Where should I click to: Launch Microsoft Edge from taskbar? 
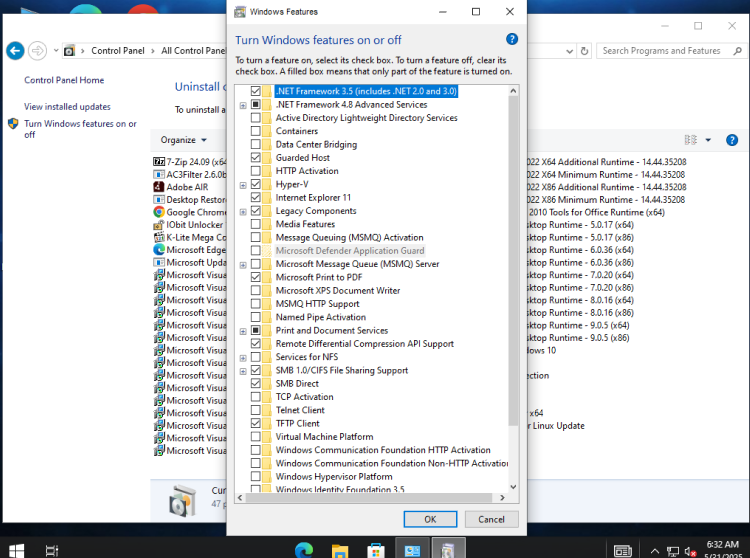pos(304,550)
